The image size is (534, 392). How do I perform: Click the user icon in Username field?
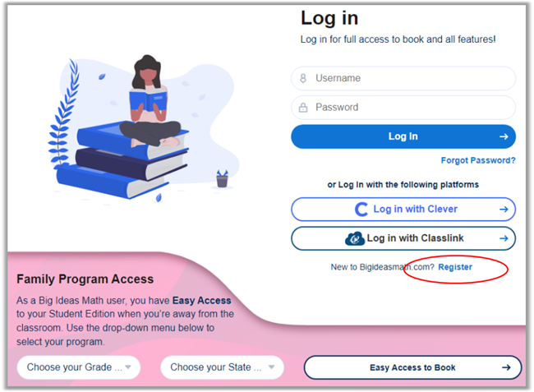pyautogui.click(x=303, y=78)
